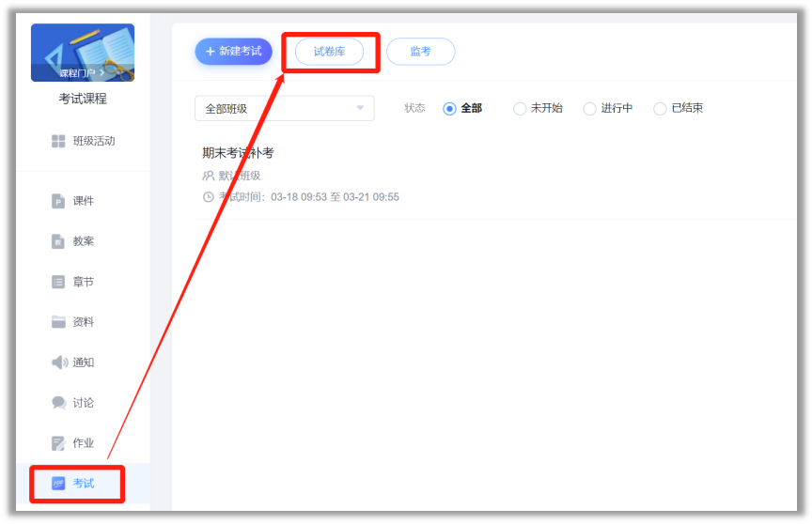Screen dimensions: 812x524
Task: Expand the 全部班级 class dropdown
Action: [x=285, y=108]
